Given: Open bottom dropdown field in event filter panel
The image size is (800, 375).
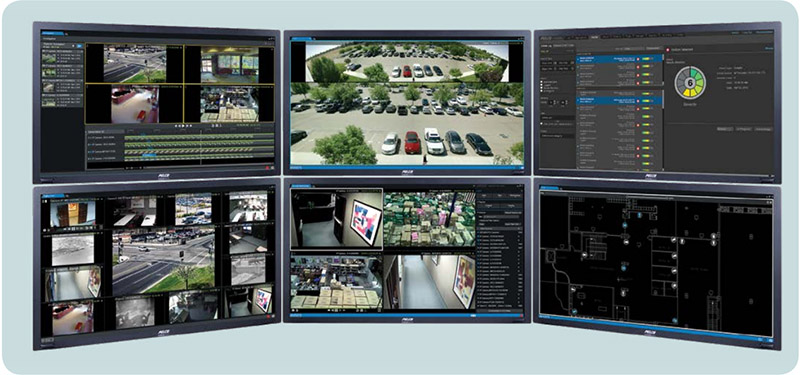Looking at the screenshot, I should click(x=558, y=136).
